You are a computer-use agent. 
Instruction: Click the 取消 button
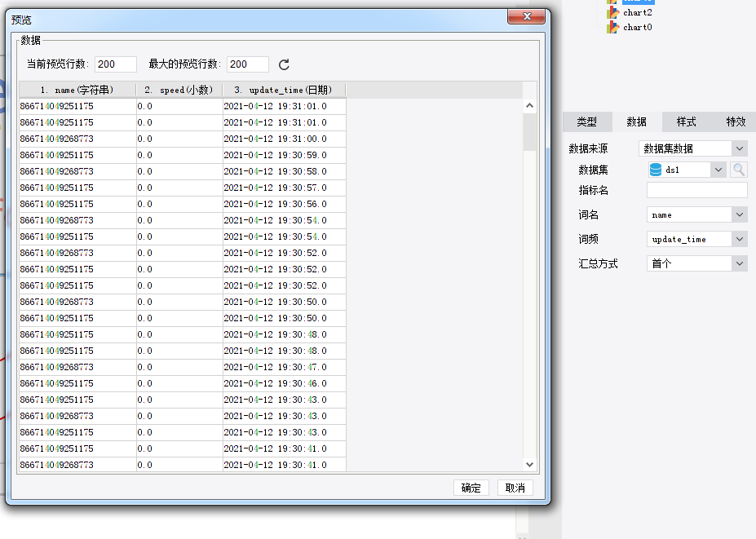(515, 488)
